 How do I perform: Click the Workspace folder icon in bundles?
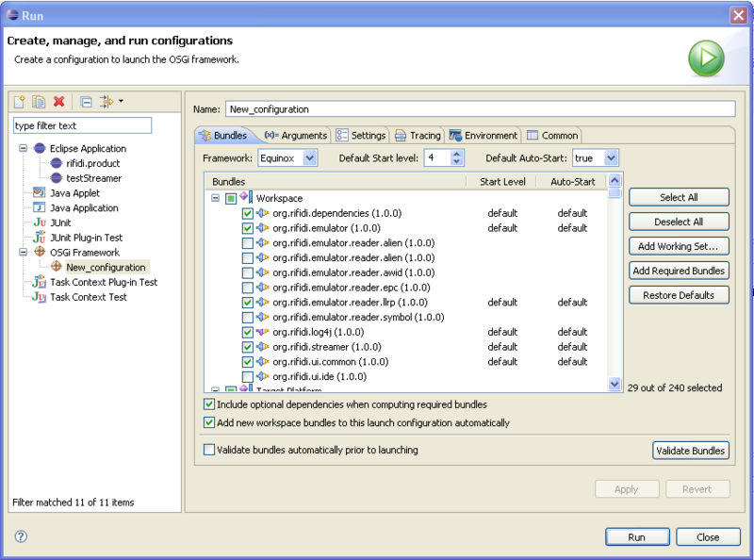(x=246, y=197)
